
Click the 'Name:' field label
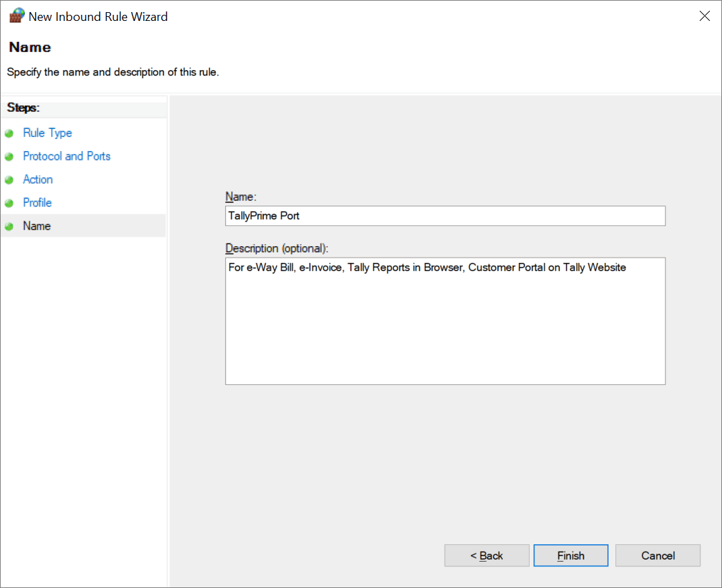tap(241, 196)
